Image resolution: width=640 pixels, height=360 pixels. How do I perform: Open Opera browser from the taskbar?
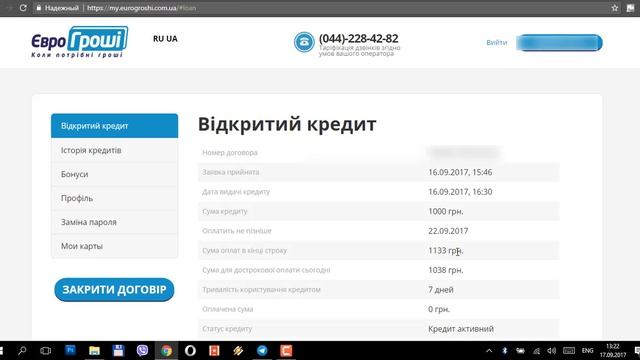coord(190,351)
